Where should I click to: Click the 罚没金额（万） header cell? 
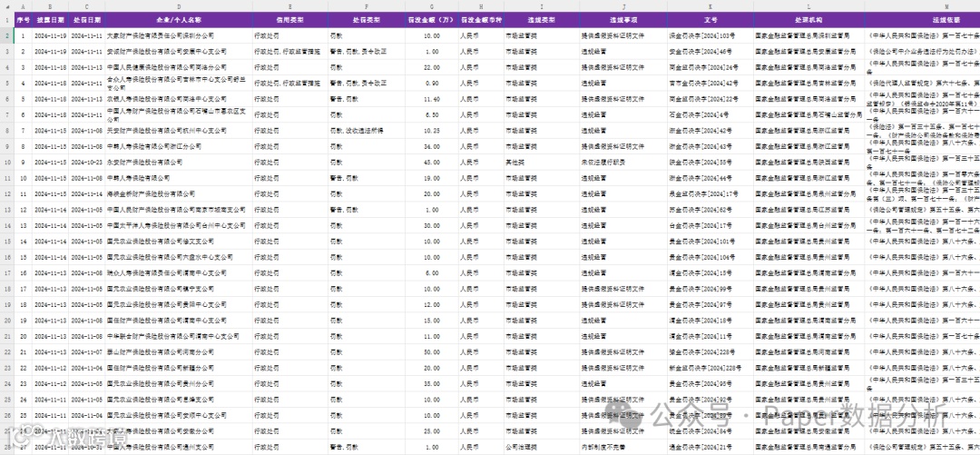(x=432, y=19)
